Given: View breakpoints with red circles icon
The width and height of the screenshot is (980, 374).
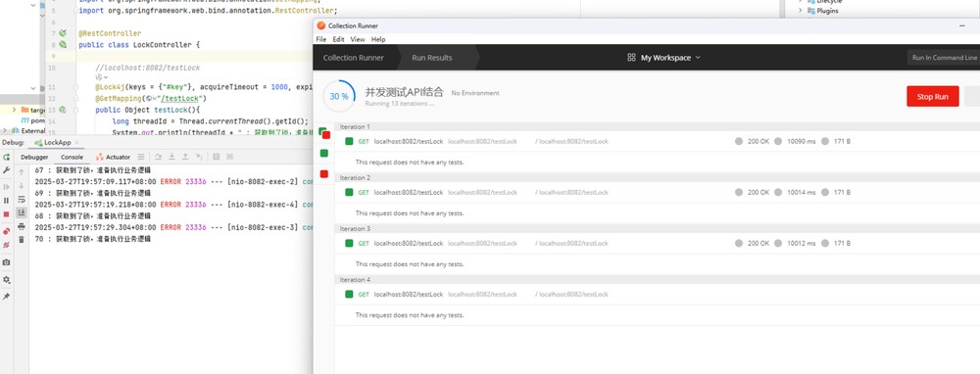Looking at the screenshot, I should point(6,231).
